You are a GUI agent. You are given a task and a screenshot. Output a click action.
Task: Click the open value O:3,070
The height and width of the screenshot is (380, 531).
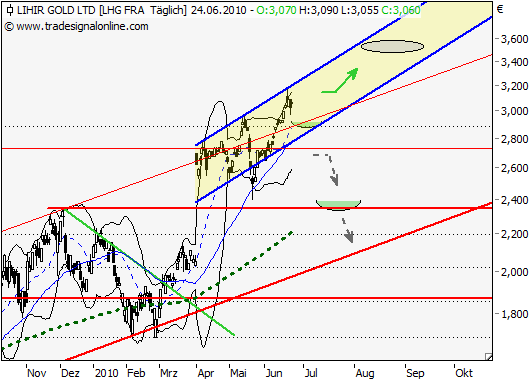(276, 10)
